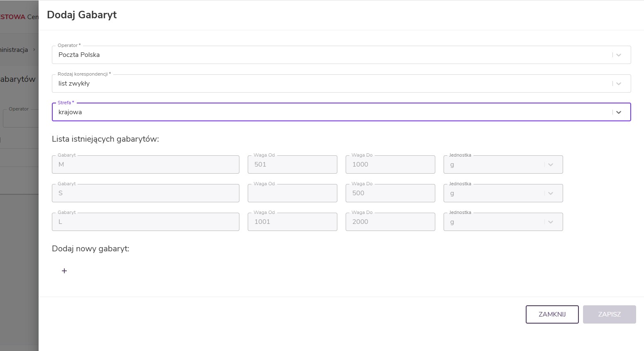This screenshot has width=644, height=351.
Task: Click the empty Waga Od field
Action: tap(292, 193)
